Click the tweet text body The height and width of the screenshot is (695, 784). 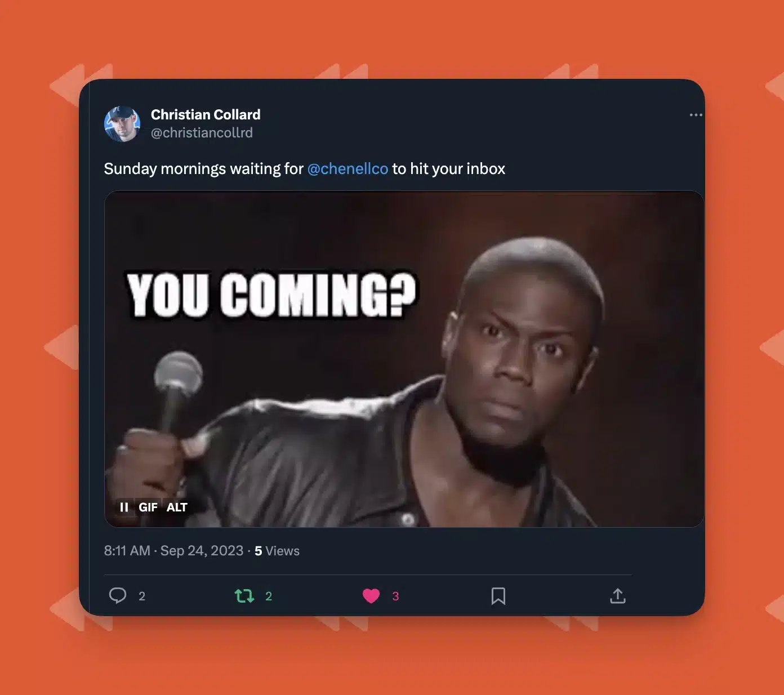point(305,169)
